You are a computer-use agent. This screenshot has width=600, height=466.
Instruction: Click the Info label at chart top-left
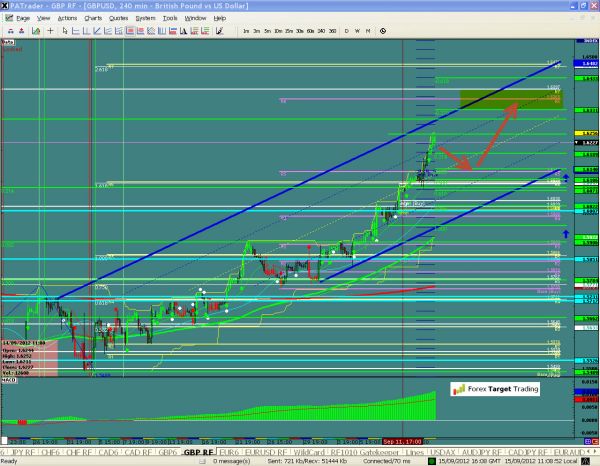click(6, 43)
